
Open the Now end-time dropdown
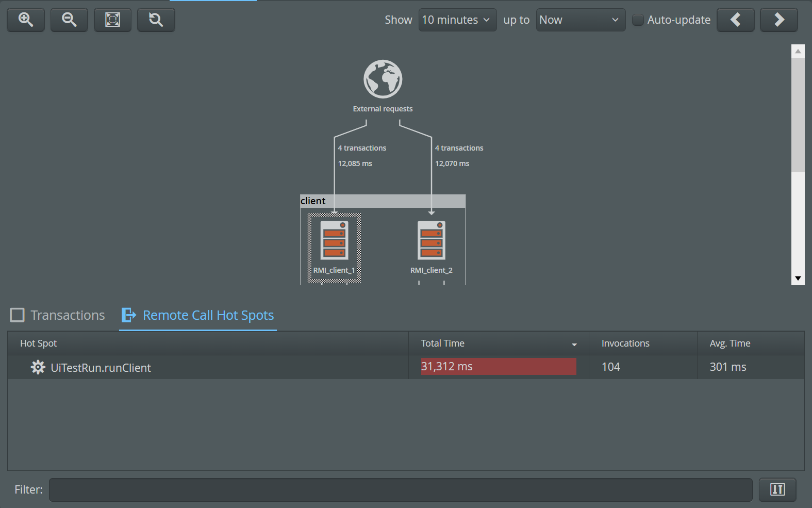580,20
